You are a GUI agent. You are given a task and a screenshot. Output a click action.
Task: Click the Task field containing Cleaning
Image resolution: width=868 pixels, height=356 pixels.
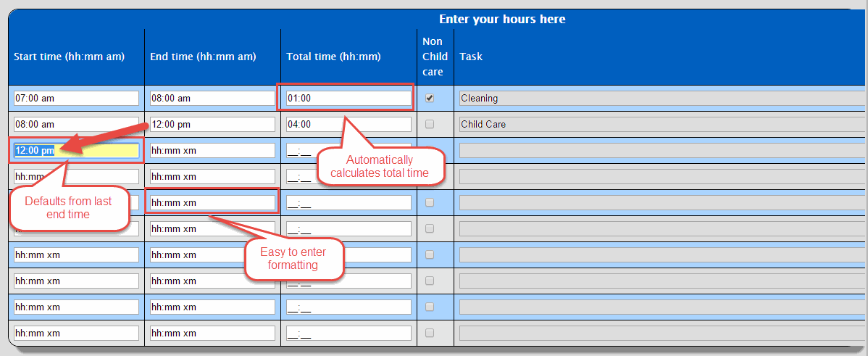click(x=661, y=98)
